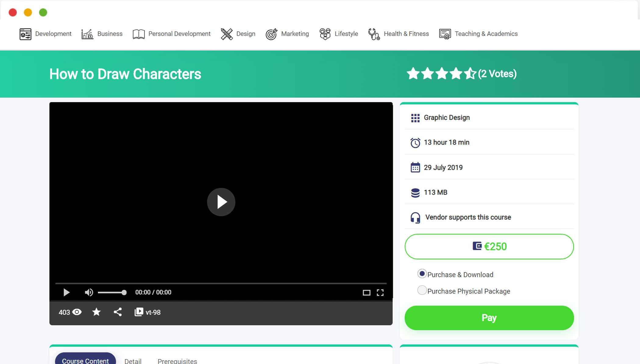This screenshot has height=364, width=640.
Task: Click the 00:00 / 00:00 time display
Action: 153,292
